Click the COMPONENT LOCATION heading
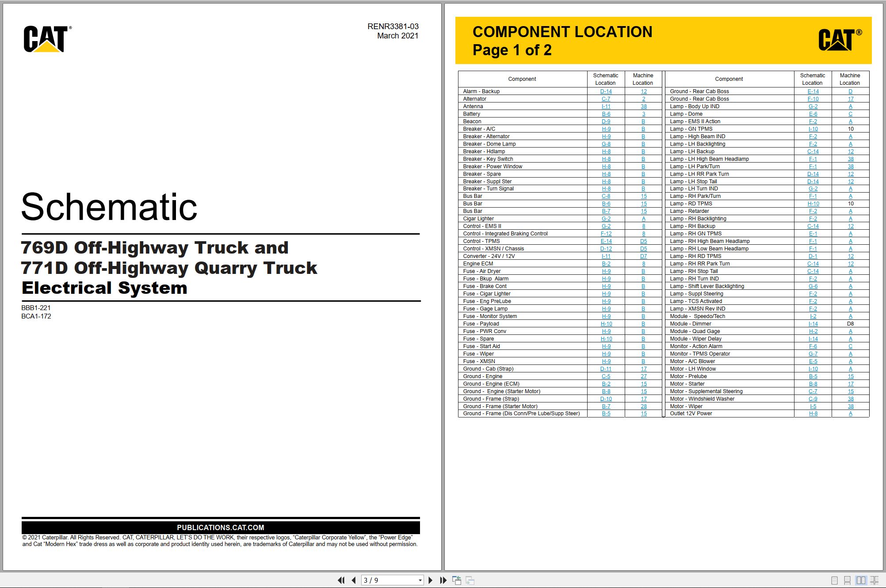Viewport: 886px width, 588px height. coord(562,32)
